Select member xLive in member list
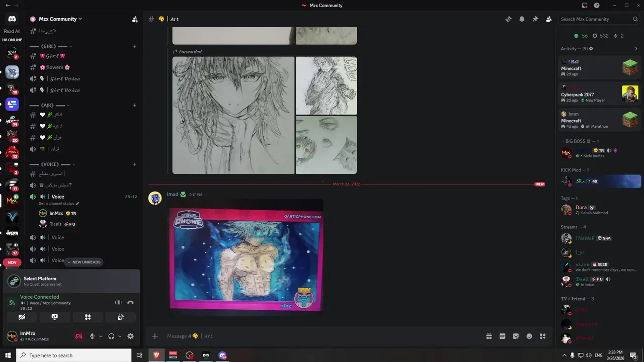This screenshot has height=362, width=644. (599, 266)
